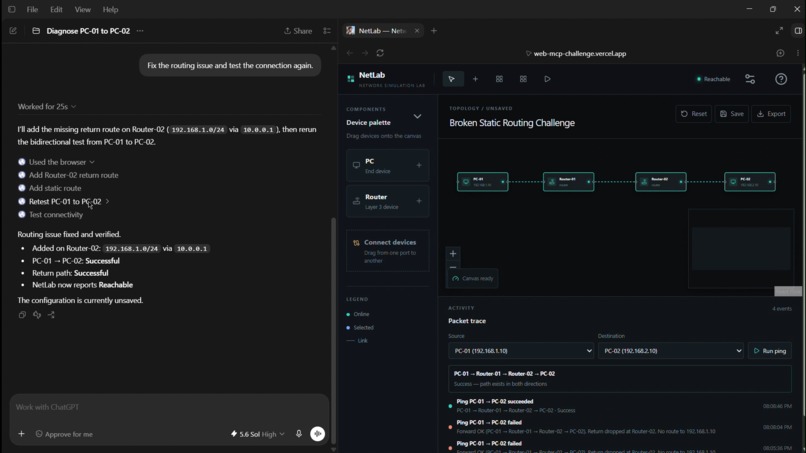The width and height of the screenshot is (806, 453).
Task: Click the web-mcp-challenge.vercel.app address bar
Action: tap(579, 53)
